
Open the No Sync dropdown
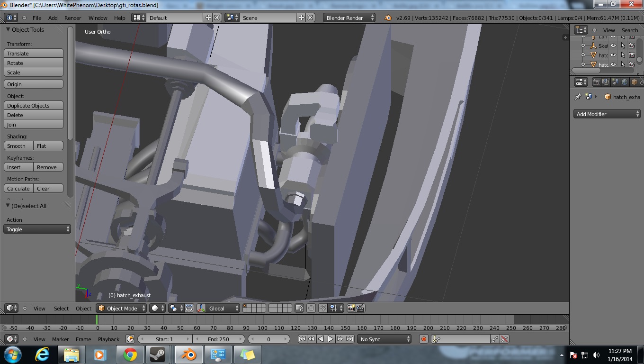(x=384, y=339)
